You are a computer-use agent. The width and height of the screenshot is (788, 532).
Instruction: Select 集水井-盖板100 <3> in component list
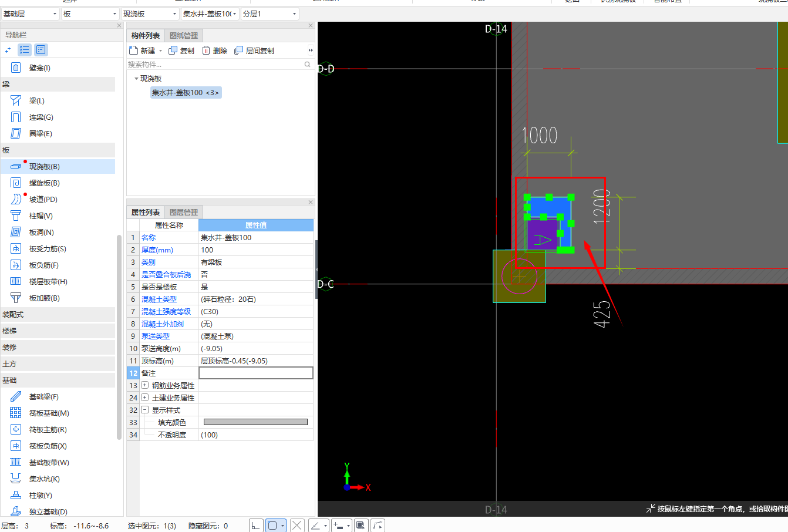click(x=186, y=93)
